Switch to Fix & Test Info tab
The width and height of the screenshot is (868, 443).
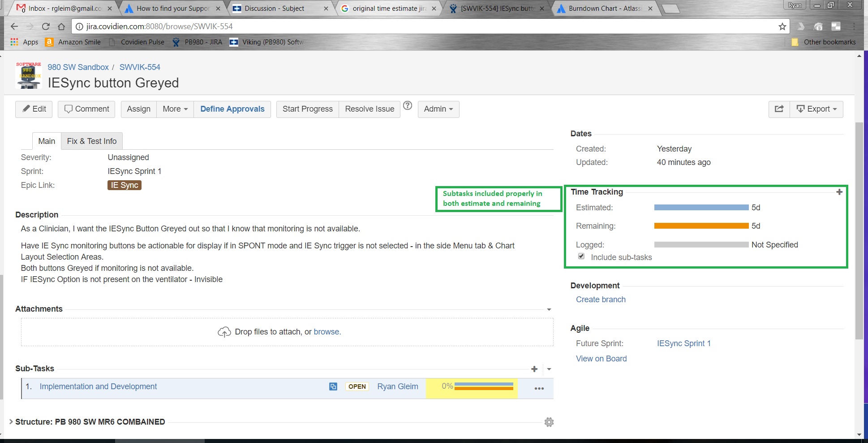pos(92,141)
